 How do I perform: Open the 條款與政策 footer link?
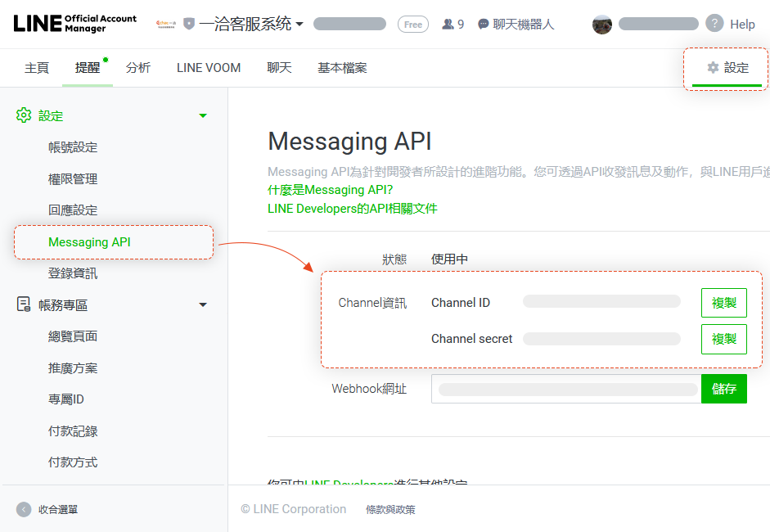click(390, 509)
